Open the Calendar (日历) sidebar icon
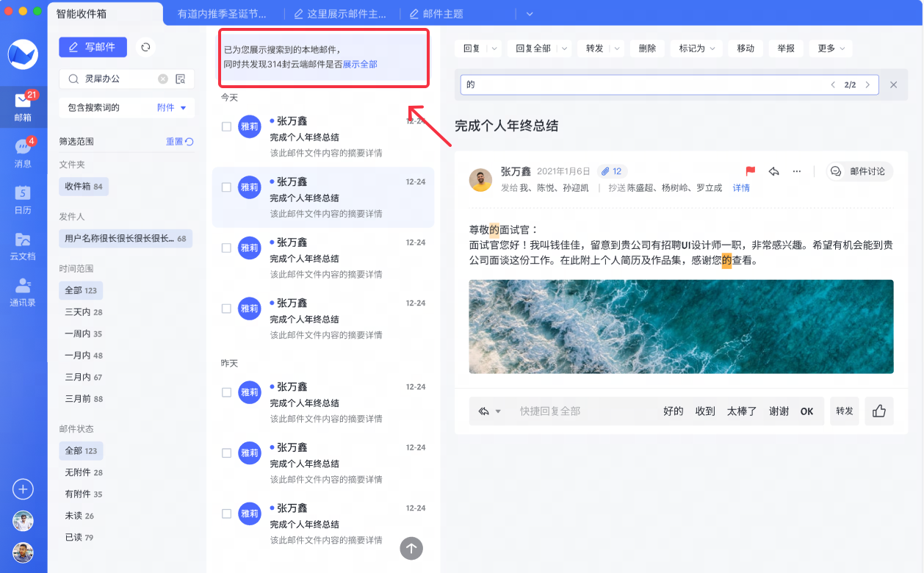This screenshot has height=573, width=924. pos(24,199)
